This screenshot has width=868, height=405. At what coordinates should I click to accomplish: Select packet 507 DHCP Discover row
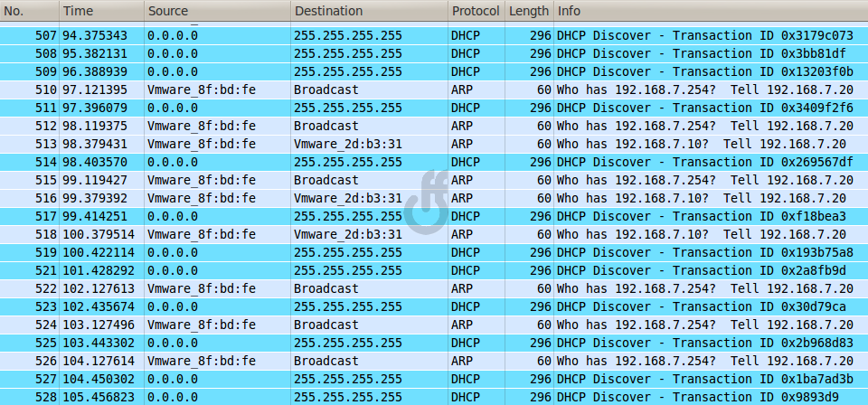pyautogui.click(x=434, y=36)
